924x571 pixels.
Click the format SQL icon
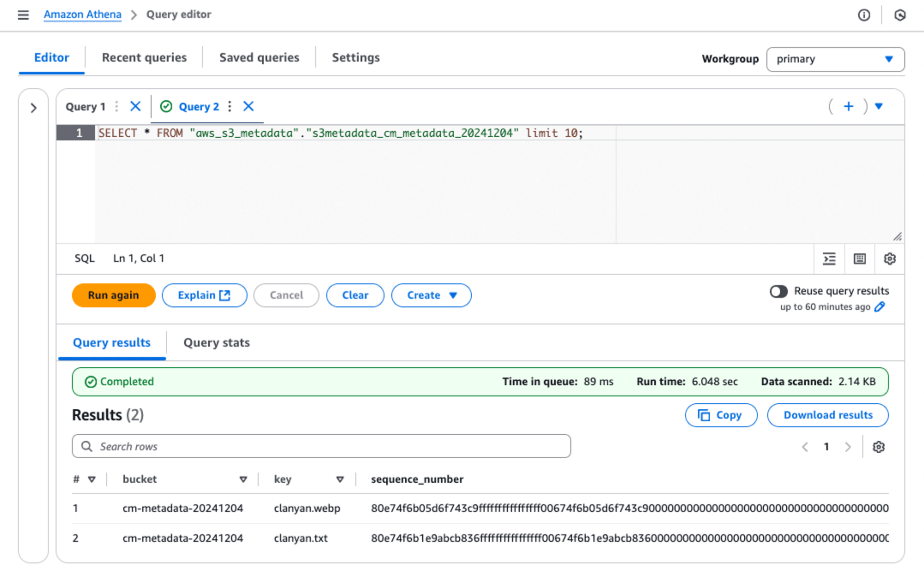pyautogui.click(x=830, y=257)
